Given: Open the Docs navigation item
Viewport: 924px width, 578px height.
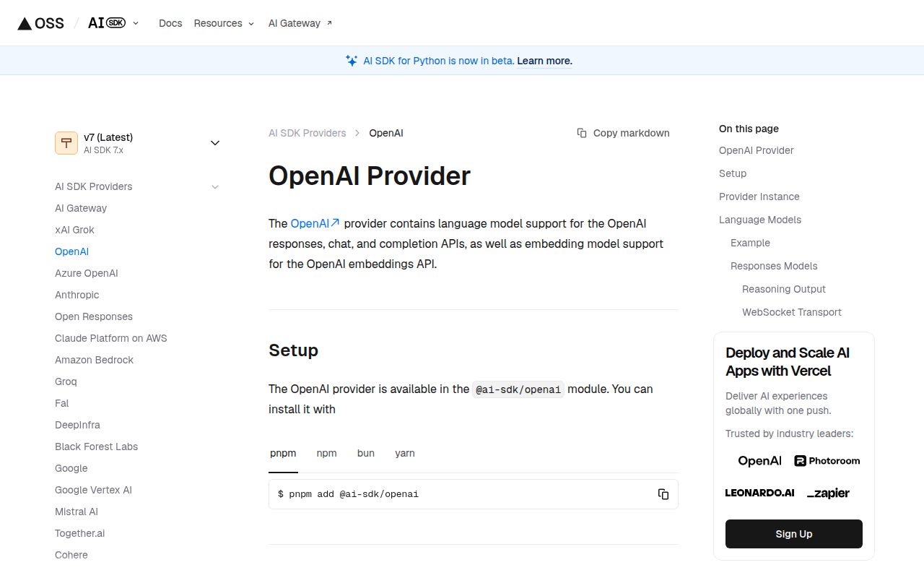Looking at the screenshot, I should 170,23.
